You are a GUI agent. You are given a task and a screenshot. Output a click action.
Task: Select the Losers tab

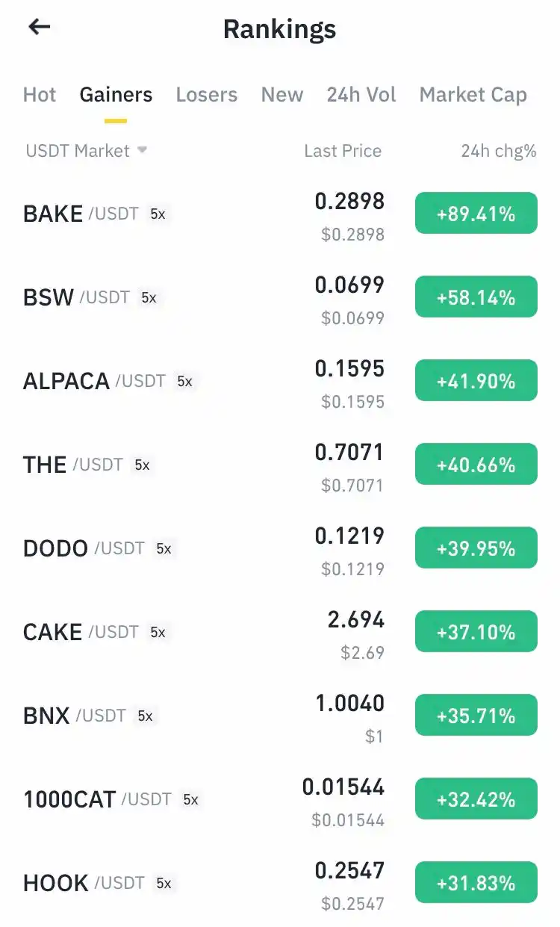point(207,95)
